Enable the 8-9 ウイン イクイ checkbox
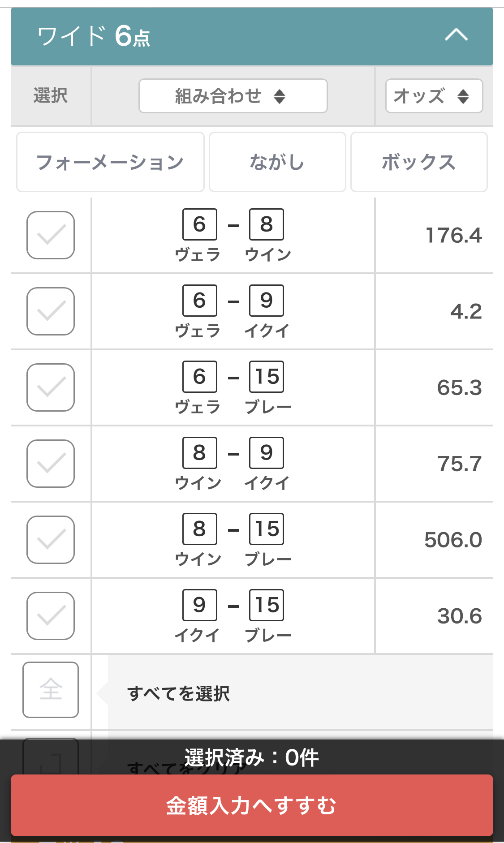504x843 pixels. [x=51, y=464]
